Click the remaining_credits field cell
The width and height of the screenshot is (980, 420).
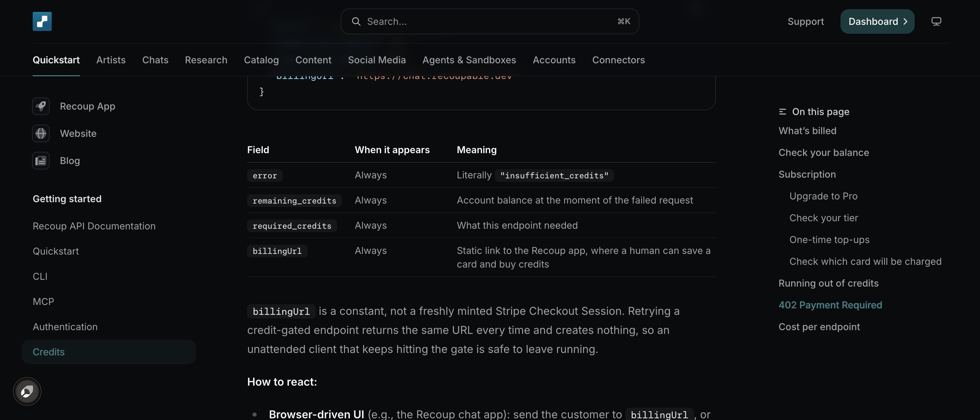(294, 200)
